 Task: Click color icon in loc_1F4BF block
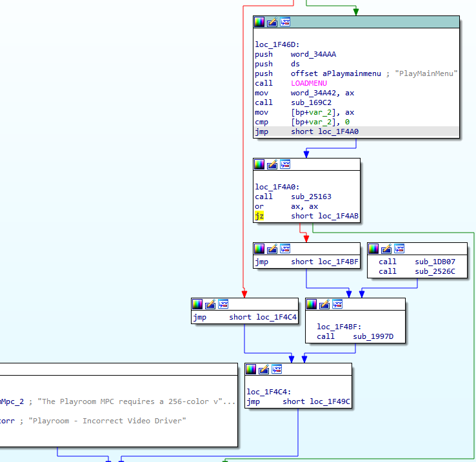pyautogui.click(x=312, y=304)
